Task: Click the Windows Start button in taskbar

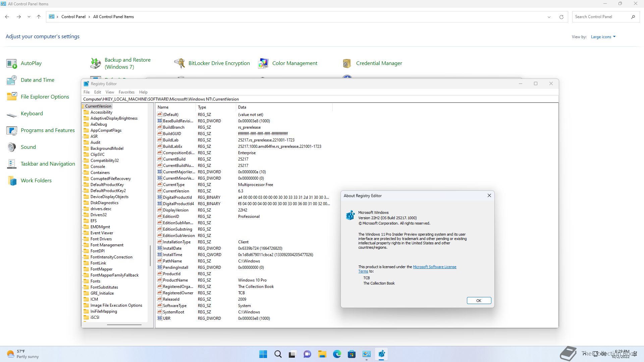Action: pos(263,354)
